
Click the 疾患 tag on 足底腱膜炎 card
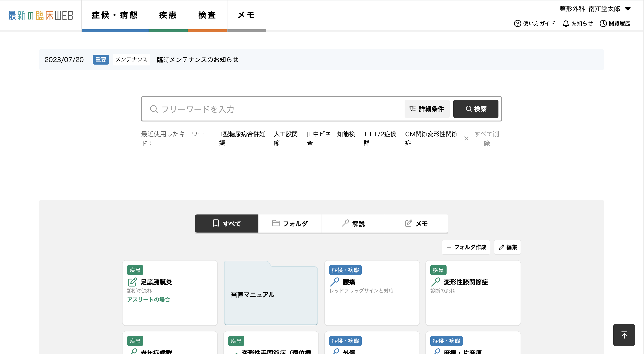(x=135, y=270)
